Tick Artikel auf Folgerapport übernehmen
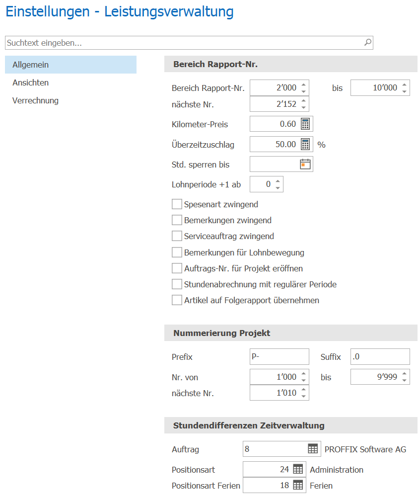420x504 pixels. coord(177,300)
